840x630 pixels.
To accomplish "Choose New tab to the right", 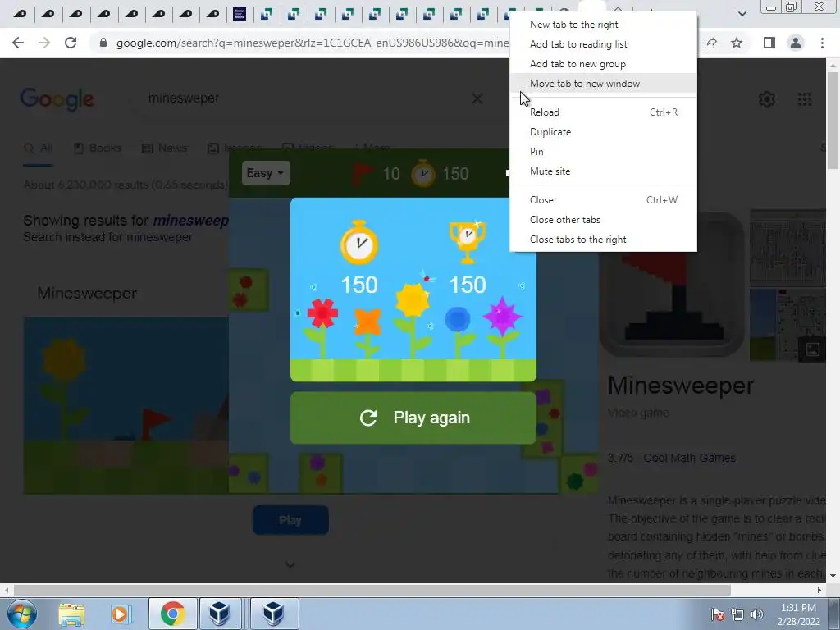I will pyautogui.click(x=603, y=25).
